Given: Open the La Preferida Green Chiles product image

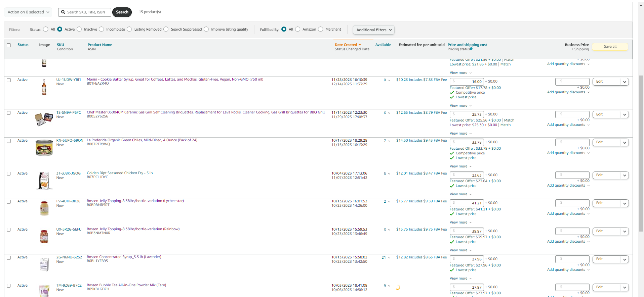Looking at the screenshot, I should click(44, 148).
